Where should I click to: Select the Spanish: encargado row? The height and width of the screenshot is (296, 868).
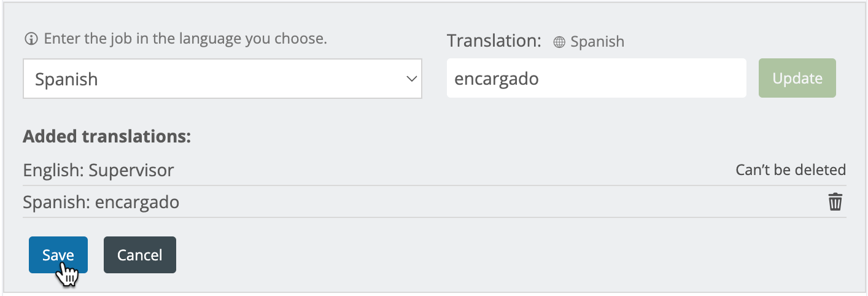435,201
